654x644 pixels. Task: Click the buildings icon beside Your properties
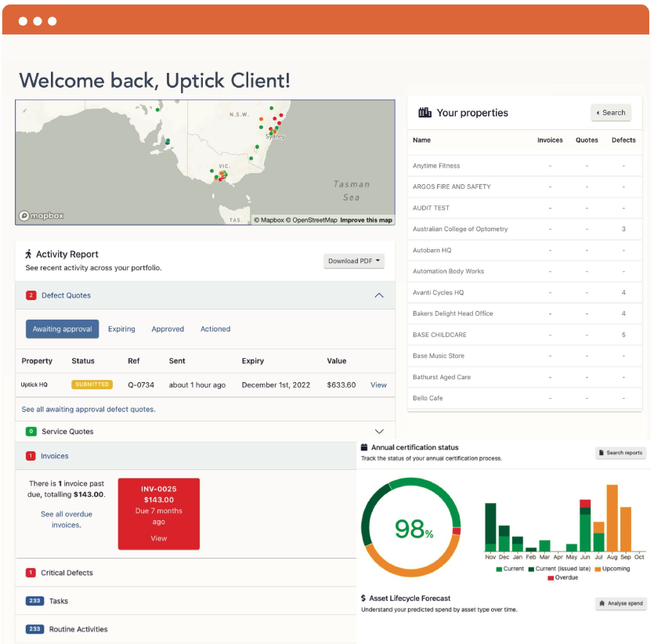pos(425,113)
